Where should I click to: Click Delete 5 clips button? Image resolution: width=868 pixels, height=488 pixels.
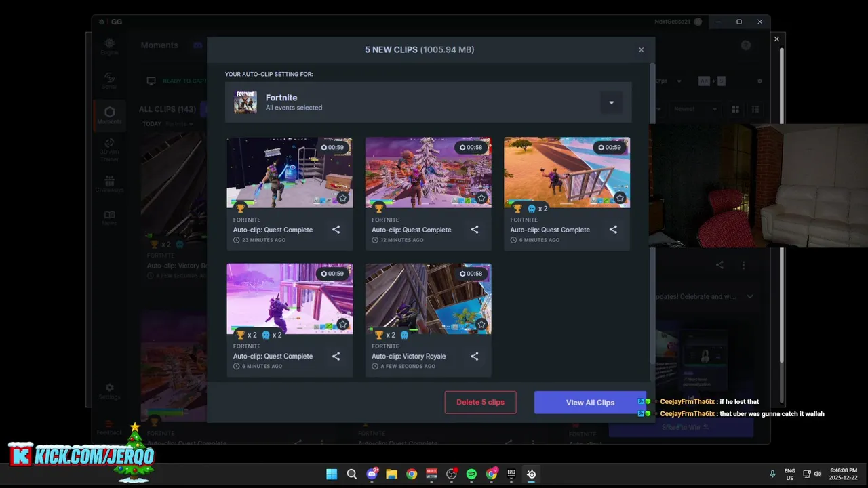point(480,402)
